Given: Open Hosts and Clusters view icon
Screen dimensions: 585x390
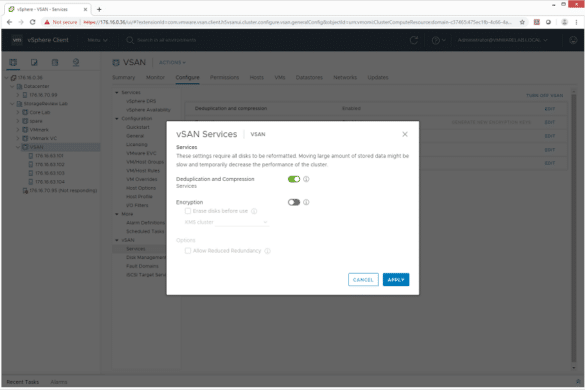Looking at the screenshot, I should point(13,62).
